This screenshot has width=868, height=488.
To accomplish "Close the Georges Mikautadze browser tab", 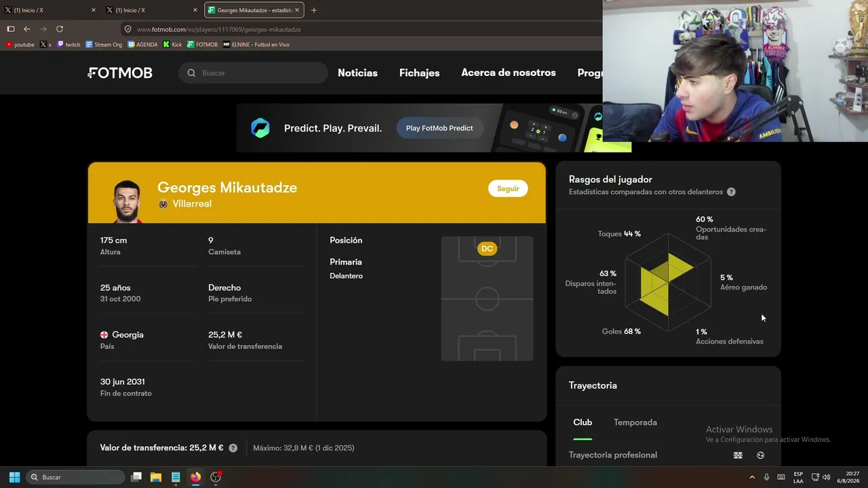I will 297,10.
